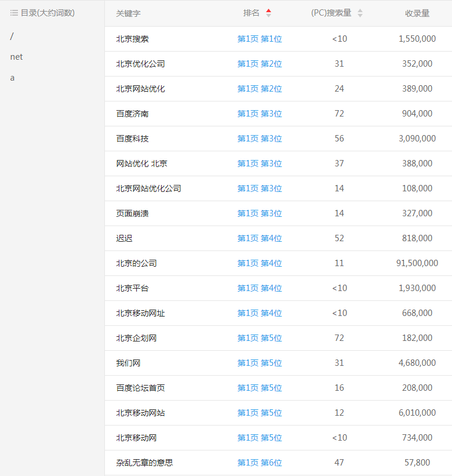
Task: Click the keyword 我们网
Action: pos(128,363)
